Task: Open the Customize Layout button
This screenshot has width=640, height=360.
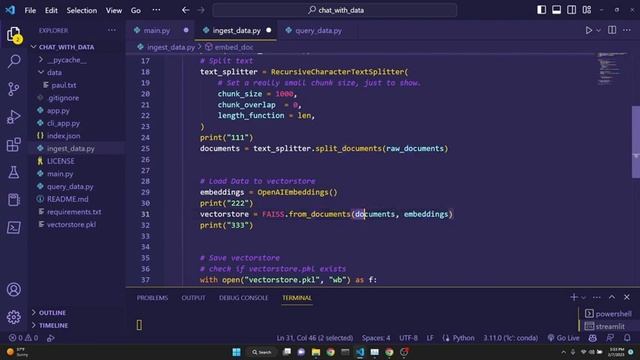Action: point(587,10)
